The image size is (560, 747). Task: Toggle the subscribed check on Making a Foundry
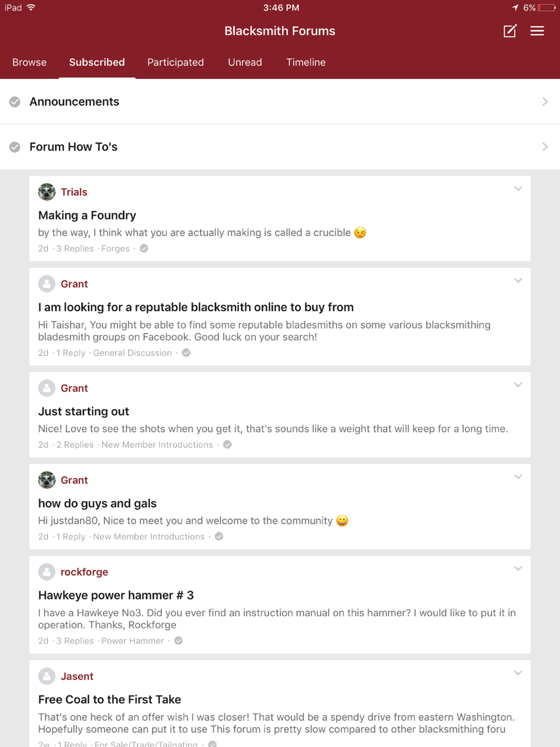tap(144, 249)
